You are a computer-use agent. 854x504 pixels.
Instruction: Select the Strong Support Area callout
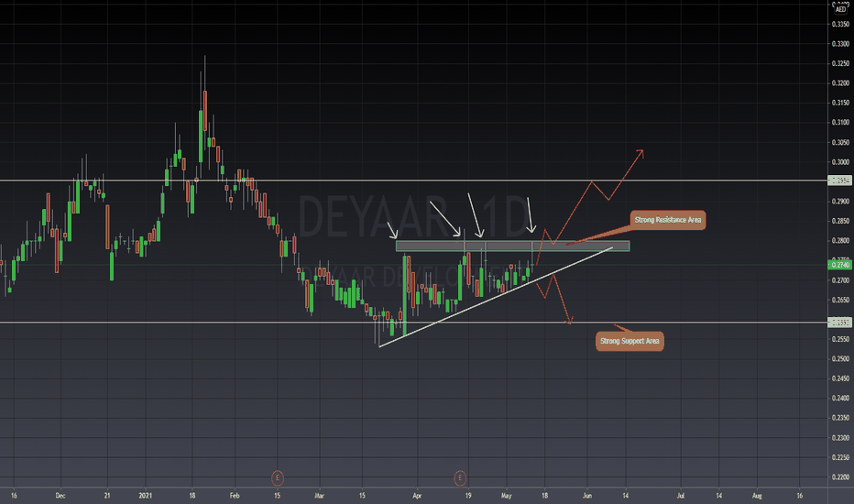tap(630, 341)
